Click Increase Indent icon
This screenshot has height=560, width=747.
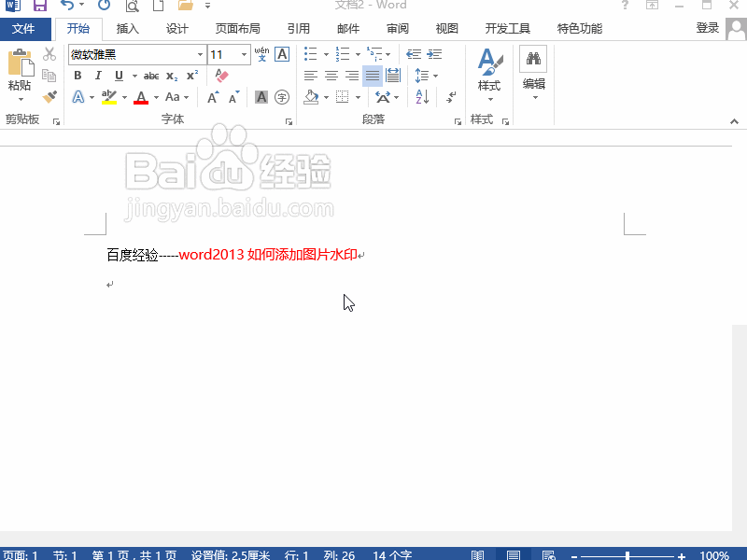point(434,54)
